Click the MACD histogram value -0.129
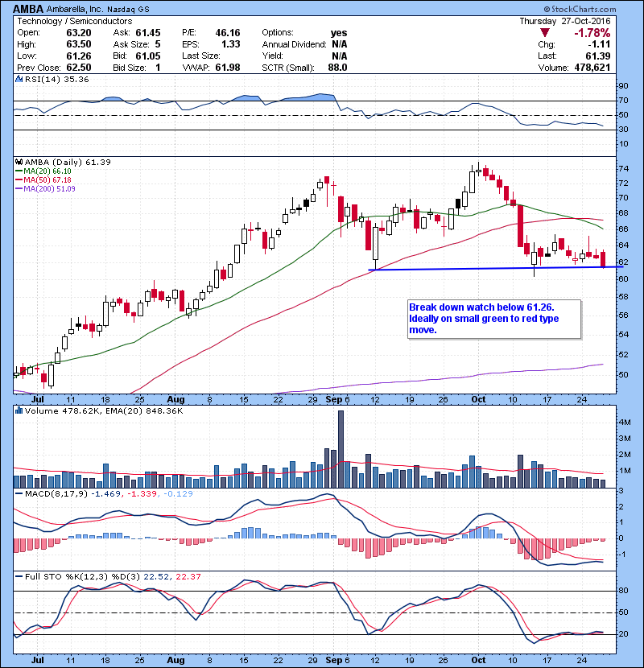The height and width of the screenshot is (668, 644). pos(177,494)
